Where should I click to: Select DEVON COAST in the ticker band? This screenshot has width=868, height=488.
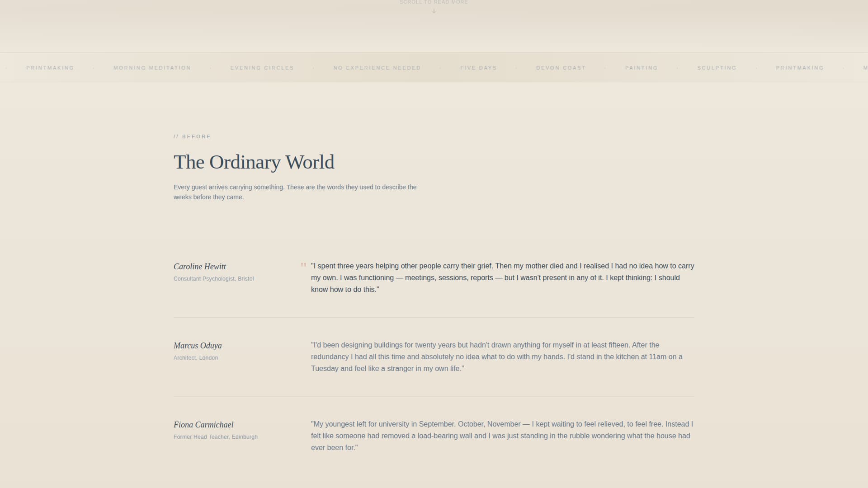tap(561, 68)
